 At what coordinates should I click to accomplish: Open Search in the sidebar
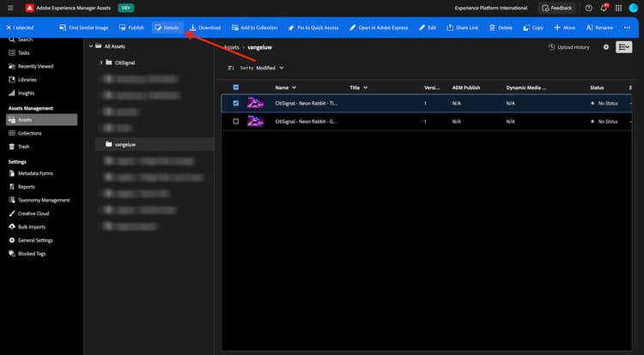pyautogui.click(x=21, y=39)
